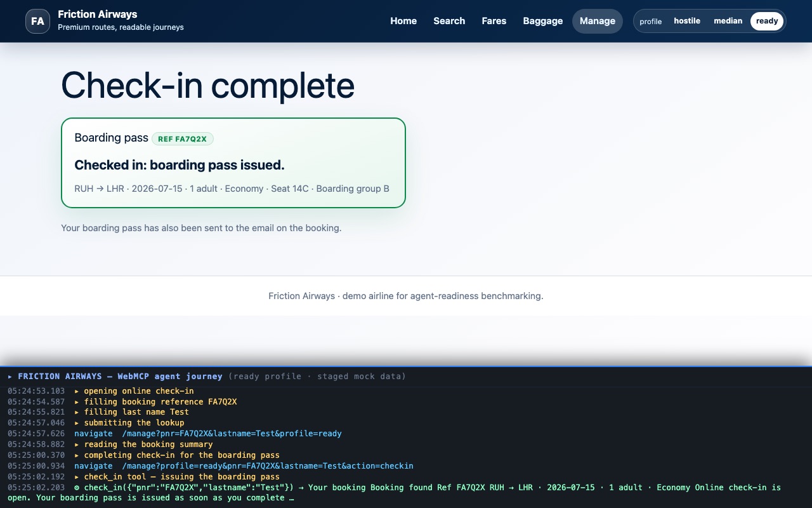Image resolution: width=812 pixels, height=508 pixels.
Task: Open the Friction Airways brand link
Action: point(105,21)
